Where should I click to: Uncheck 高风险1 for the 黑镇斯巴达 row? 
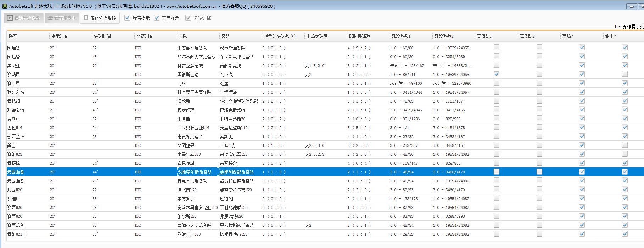pyautogui.click(x=497, y=74)
